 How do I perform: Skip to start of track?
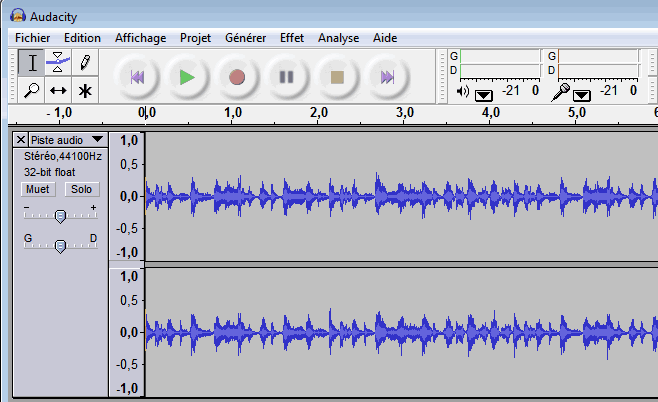pyautogui.click(x=137, y=77)
